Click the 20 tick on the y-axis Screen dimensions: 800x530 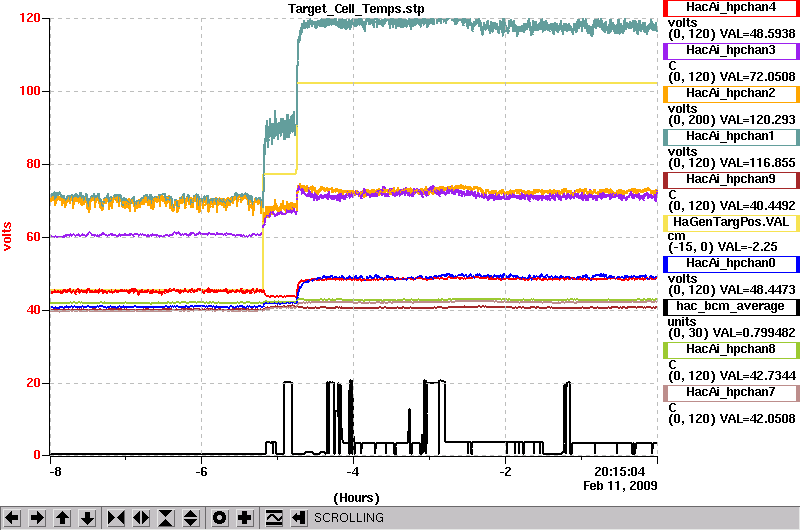pos(33,383)
